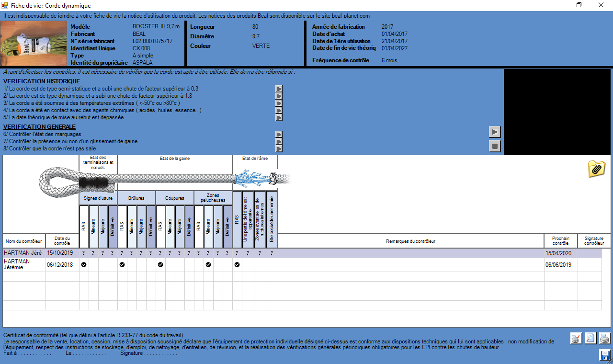Play video for semi-static rope fall check

279,89
